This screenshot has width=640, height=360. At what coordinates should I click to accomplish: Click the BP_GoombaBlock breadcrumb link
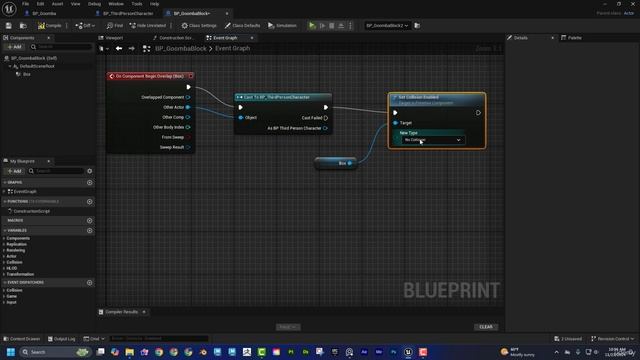pyautogui.click(x=181, y=49)
